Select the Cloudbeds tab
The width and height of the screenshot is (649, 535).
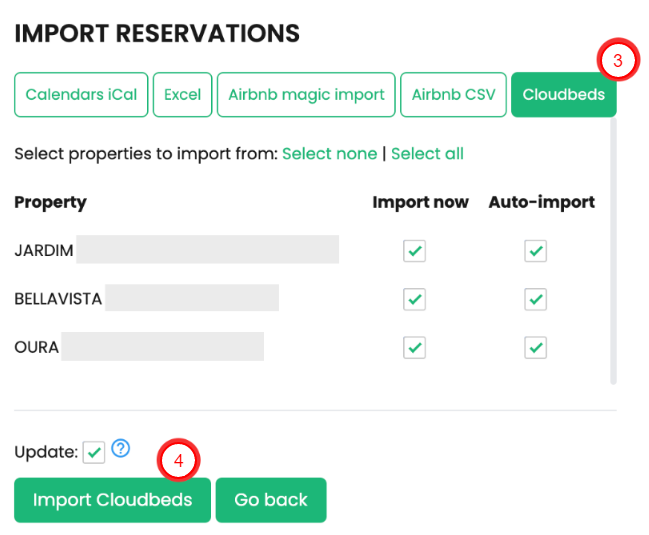(563, 95)
